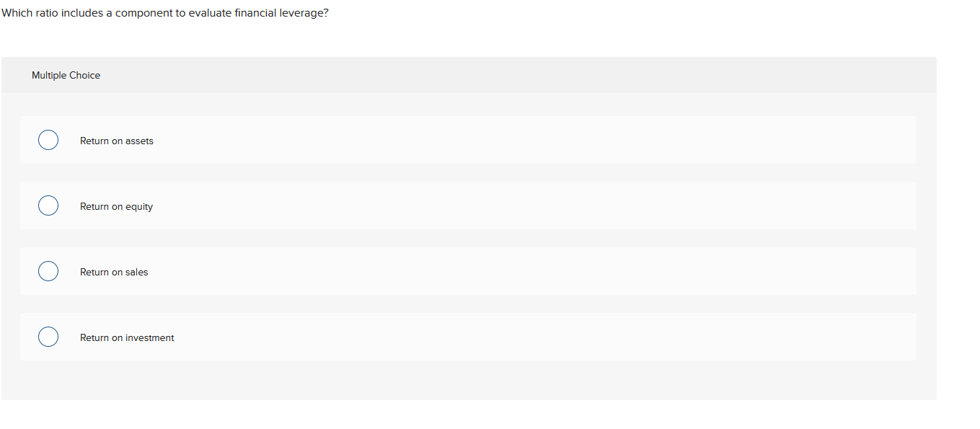Click the third answer option row
Image resolution: width=980 pixels, height=429 pixels.
click(469, 271)
